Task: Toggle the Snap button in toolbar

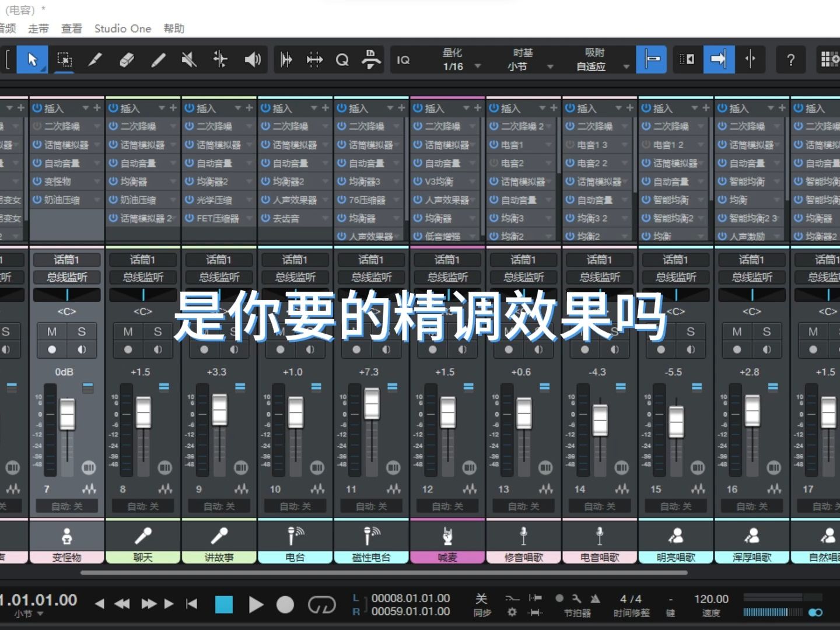Action: 652,60
